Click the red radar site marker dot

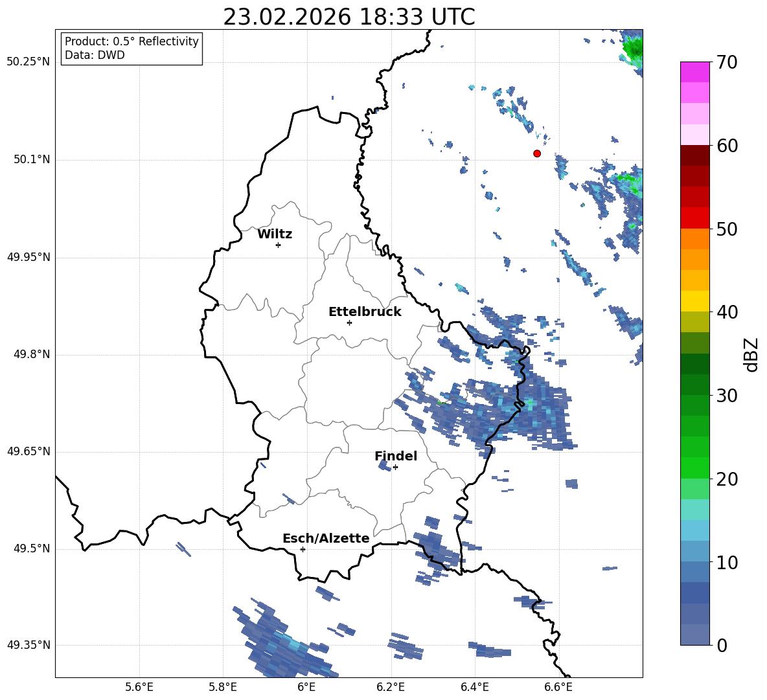pos(537,153)
